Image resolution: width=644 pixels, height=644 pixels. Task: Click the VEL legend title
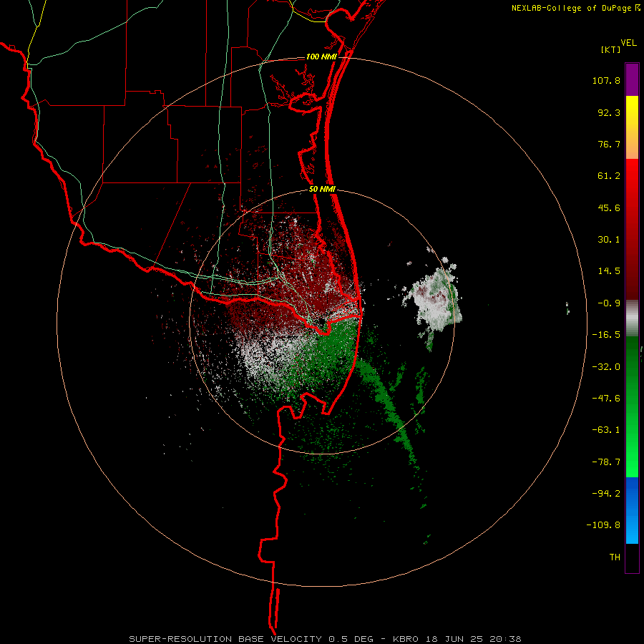628,43
